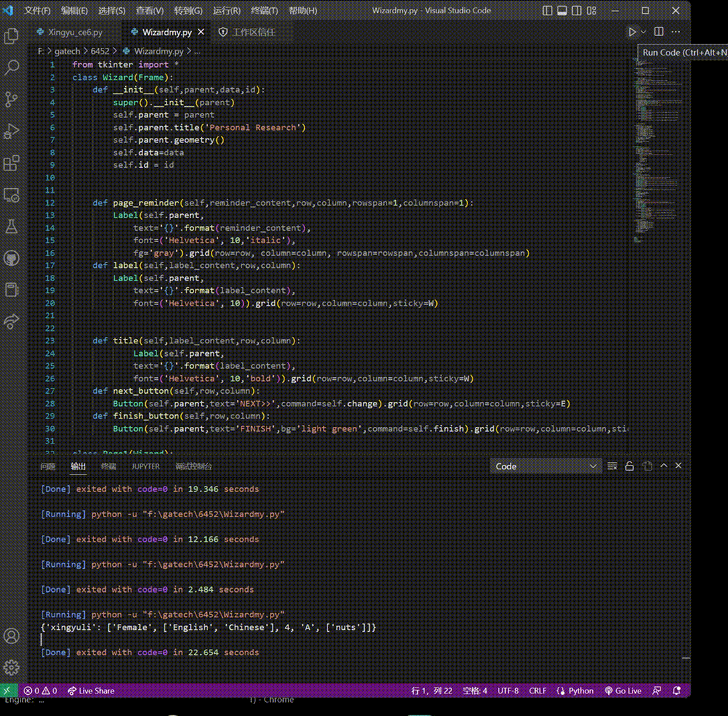728x716 pixels.
Task: Toggle the secondary sidebar layout button
Action: (576, 11)
